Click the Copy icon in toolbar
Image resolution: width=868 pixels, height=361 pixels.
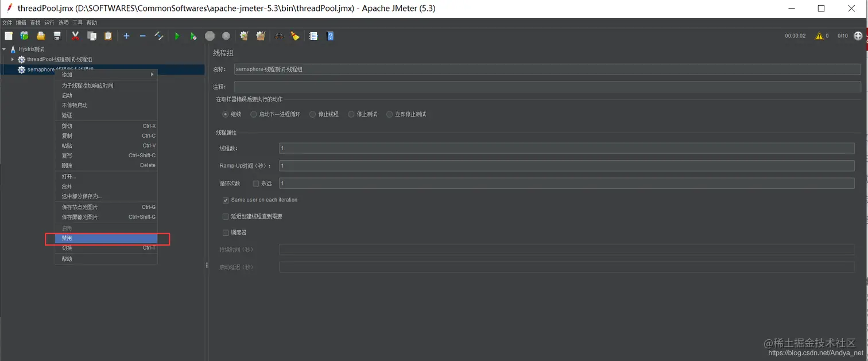92,36
